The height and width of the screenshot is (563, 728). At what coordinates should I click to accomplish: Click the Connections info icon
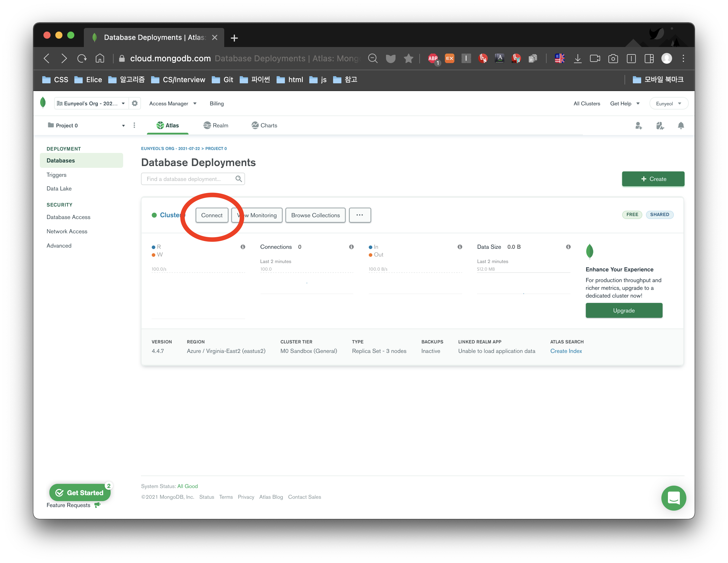[351, 247]
